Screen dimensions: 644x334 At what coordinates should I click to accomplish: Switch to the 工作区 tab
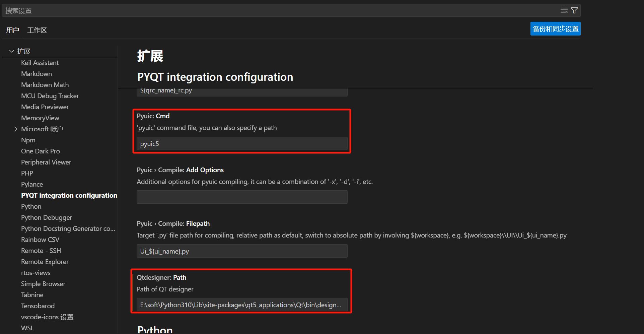(37, 30)
